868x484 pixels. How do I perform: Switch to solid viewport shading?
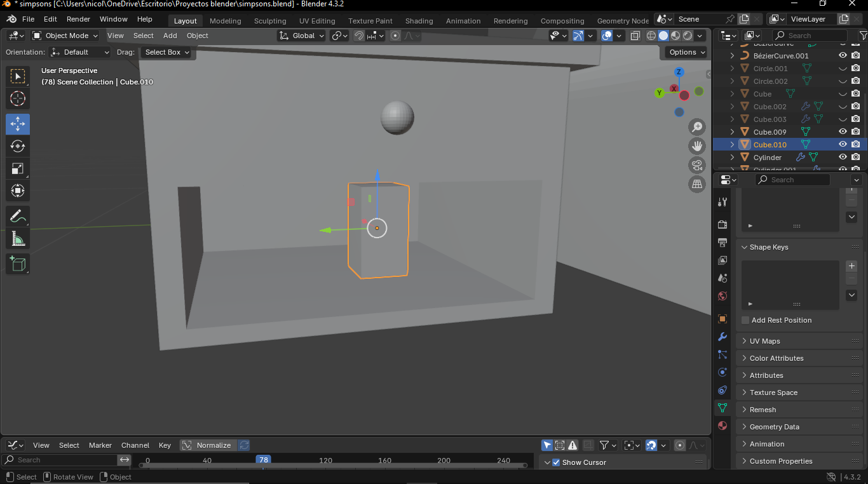coord(663,36)
